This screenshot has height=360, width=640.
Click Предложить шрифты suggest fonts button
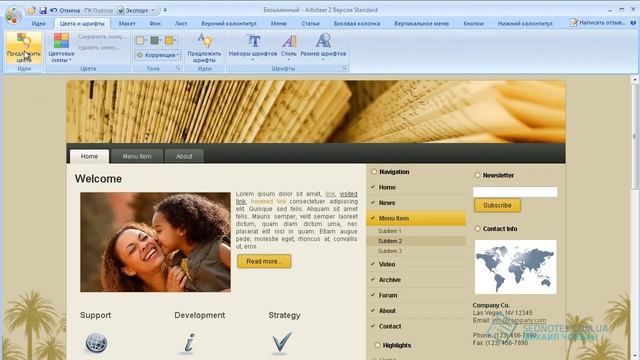pos(204,48)
